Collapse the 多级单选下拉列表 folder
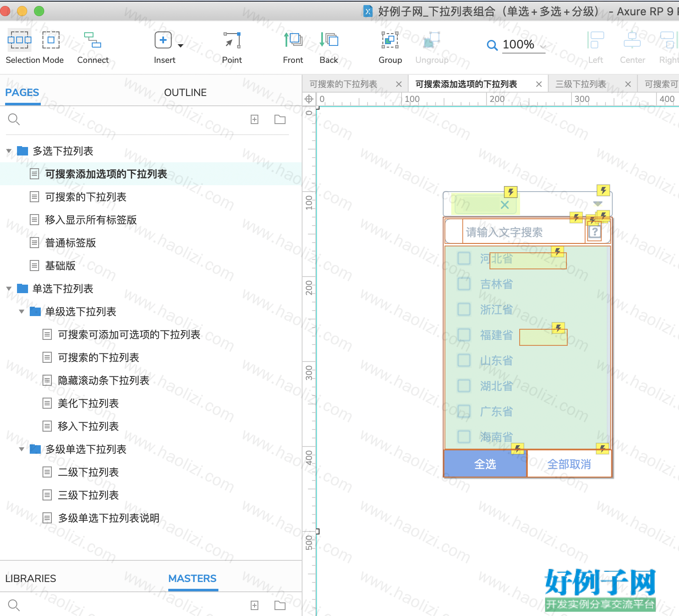Image resolution: width=679 pixels, height=616 pixels. point(22,449)
